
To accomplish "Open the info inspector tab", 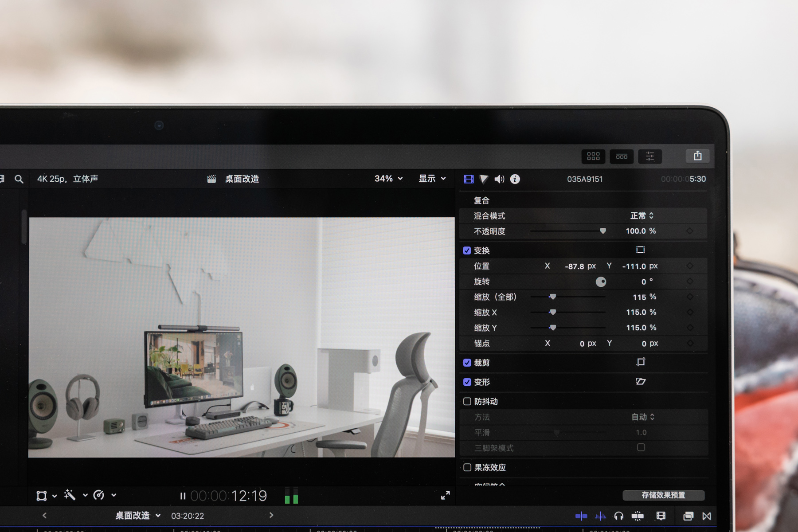I will [515, 179].
